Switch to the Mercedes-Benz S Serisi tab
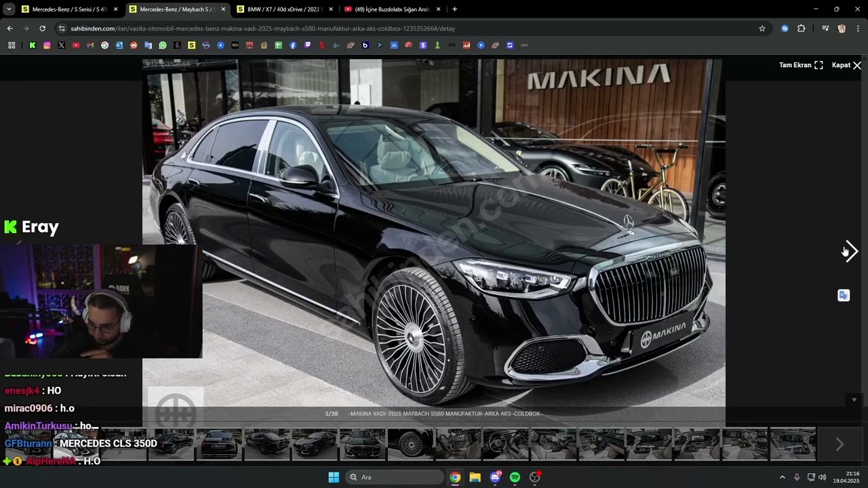868x488 pixels. [x=69, y=9]
